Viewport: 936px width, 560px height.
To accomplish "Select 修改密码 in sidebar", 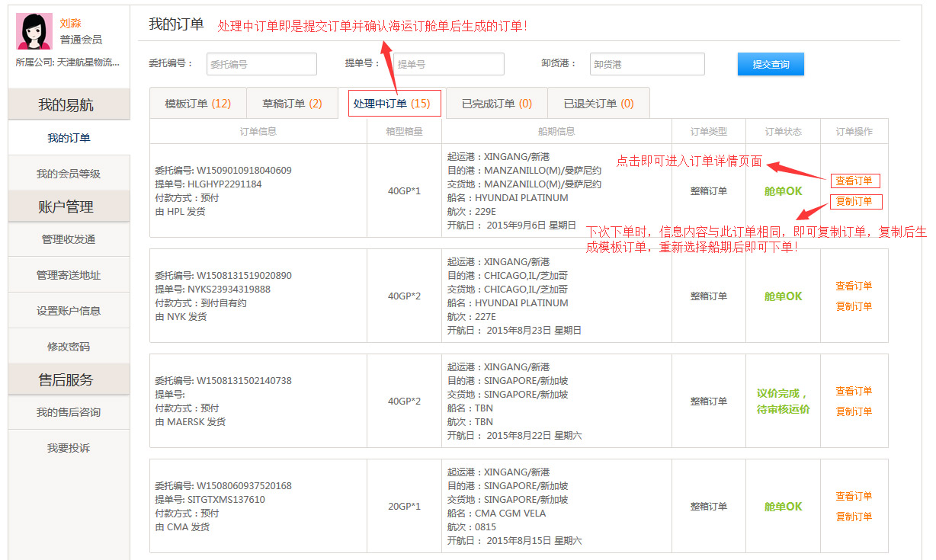I will point(69,347).
